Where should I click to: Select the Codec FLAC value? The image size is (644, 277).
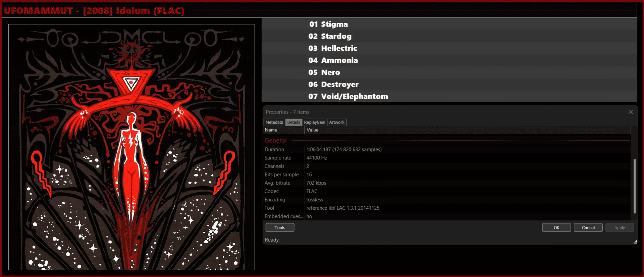click(x=312, y=191)
